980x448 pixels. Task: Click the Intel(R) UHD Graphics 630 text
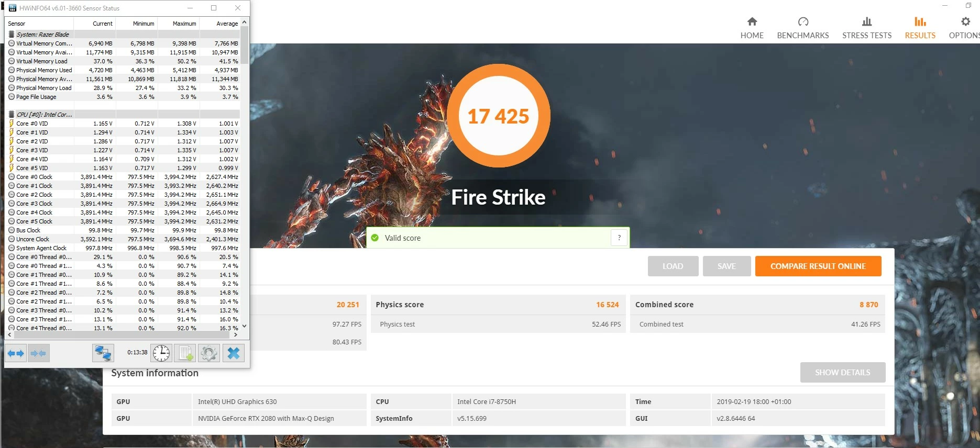point(237,401)
